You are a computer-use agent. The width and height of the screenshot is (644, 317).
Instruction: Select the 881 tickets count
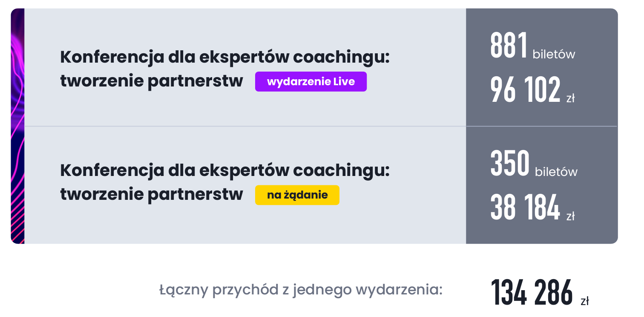[x=509, y=46]
